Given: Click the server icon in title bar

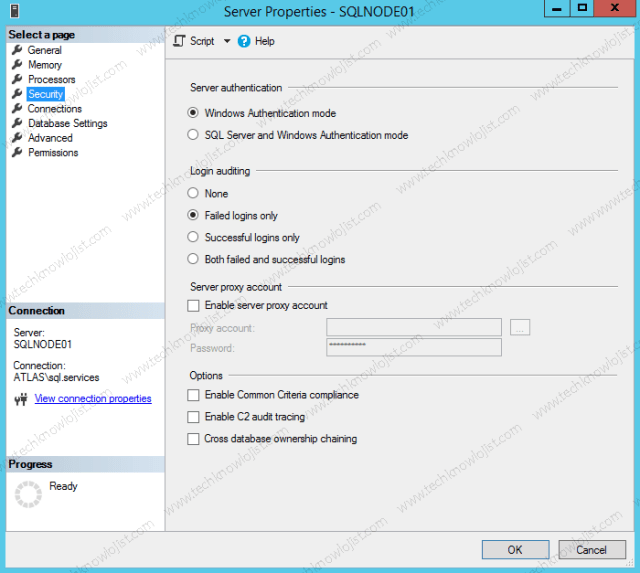Looking at the screenshot, I should click(15, 11).
